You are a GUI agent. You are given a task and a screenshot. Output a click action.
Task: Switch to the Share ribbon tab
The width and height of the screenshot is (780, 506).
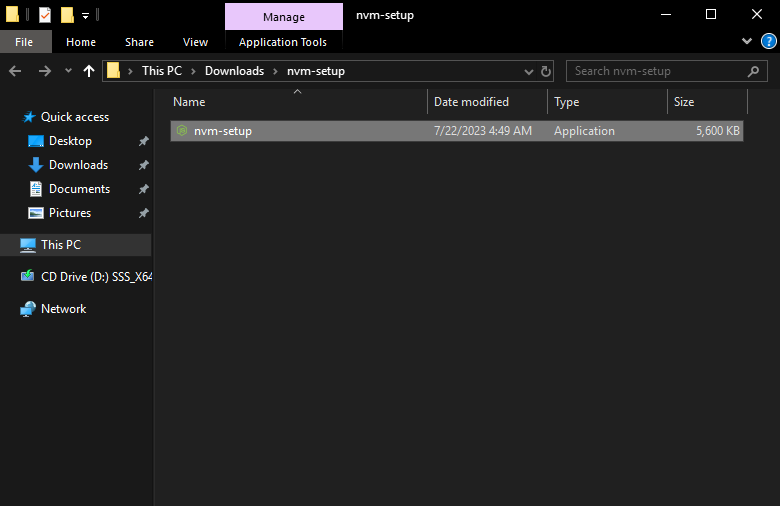click(139, 42)
